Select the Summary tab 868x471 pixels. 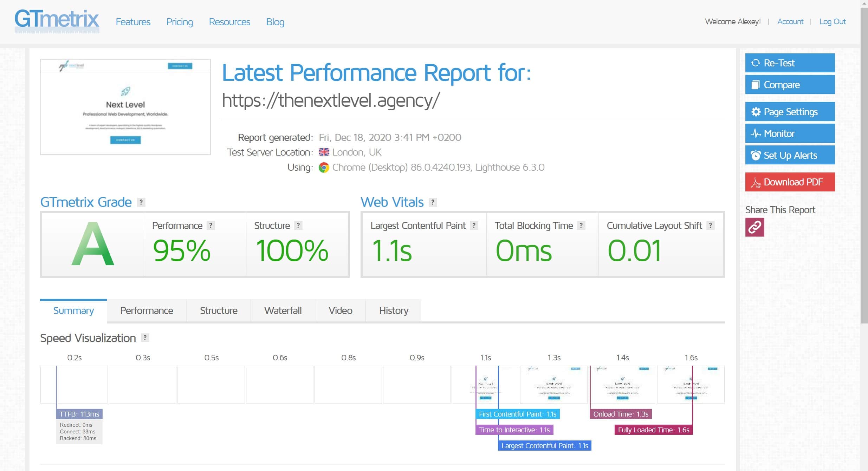pyautogui.click(x=73, y=311)
